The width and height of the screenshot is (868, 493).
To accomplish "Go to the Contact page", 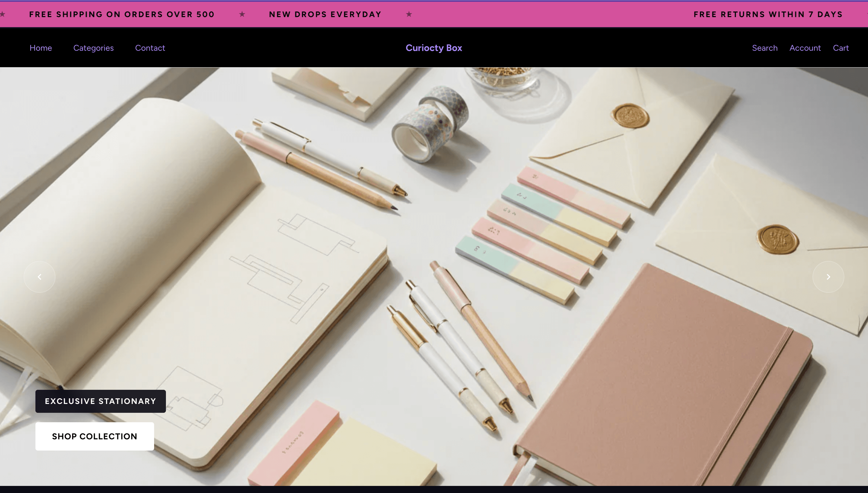I will 150,48.
